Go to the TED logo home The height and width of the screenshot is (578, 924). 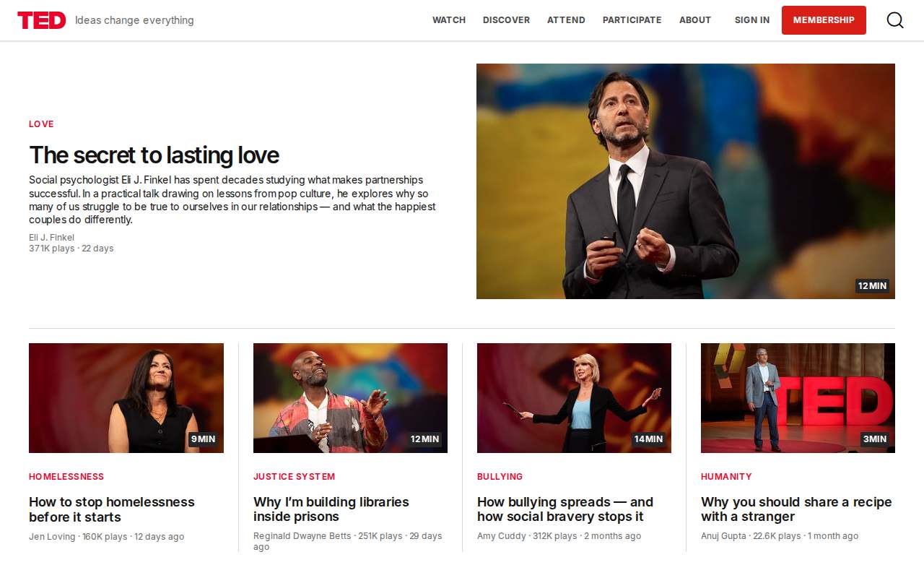42,20
